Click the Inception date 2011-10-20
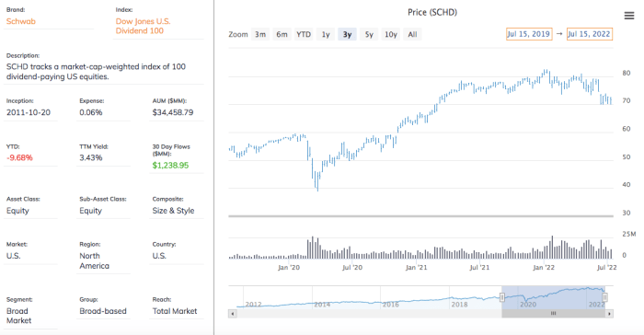This screenshot has width=644, height=335. click(x=29, y=112)
